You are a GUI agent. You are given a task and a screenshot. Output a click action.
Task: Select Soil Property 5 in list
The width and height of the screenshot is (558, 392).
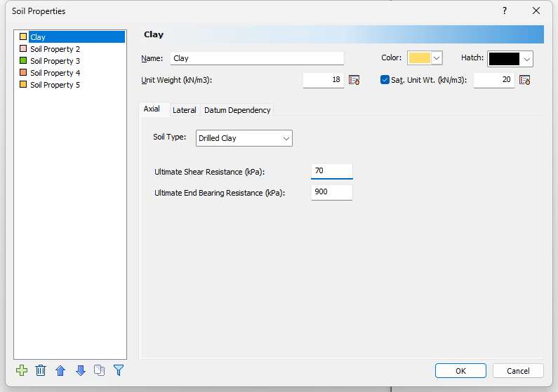point(55,85)
